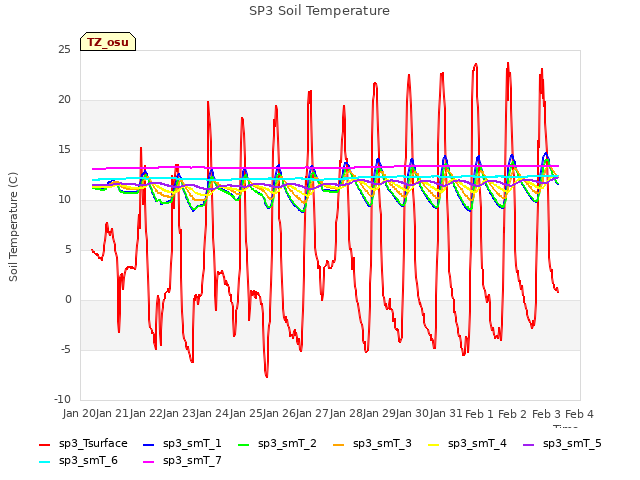Image resolution: width=640 pixels, height=480 pixels.
Task: Click the TZ_osu annotation label
Action: click(x=108, y=42)
